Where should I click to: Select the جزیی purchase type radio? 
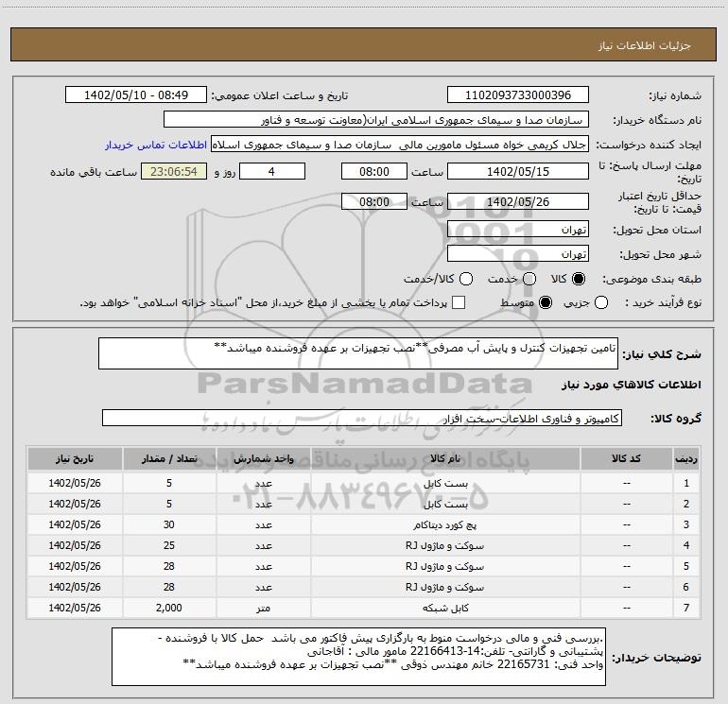point(601,303)
